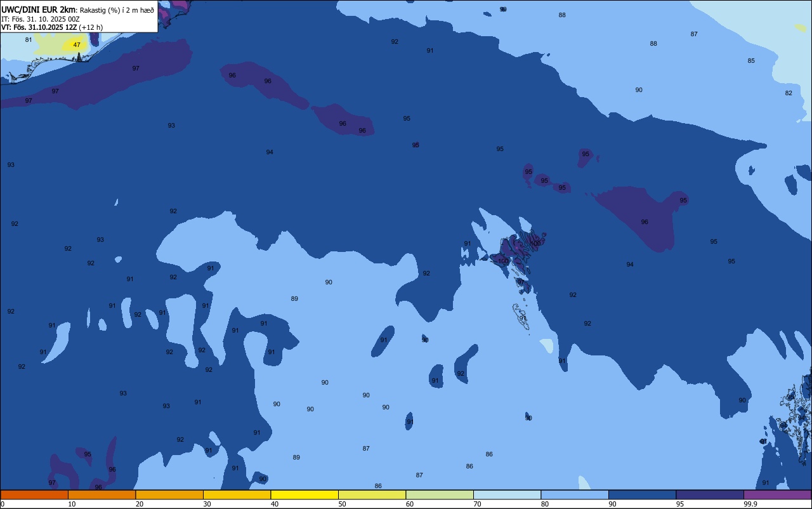Click the 0–10 dark orange legend swatch
812x509 pixels.
(34, 494)
